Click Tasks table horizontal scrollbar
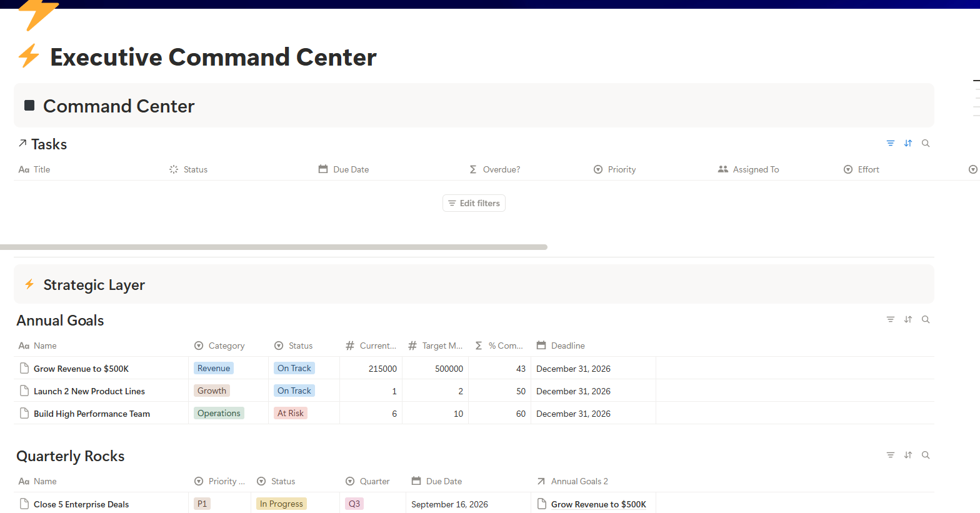 [274, 247]
